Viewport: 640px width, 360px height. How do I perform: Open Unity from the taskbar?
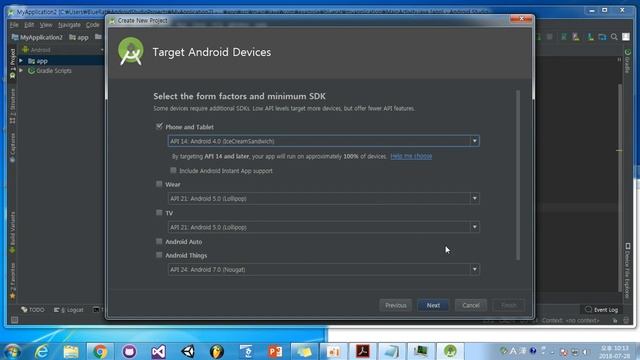(x=188, y=351)
